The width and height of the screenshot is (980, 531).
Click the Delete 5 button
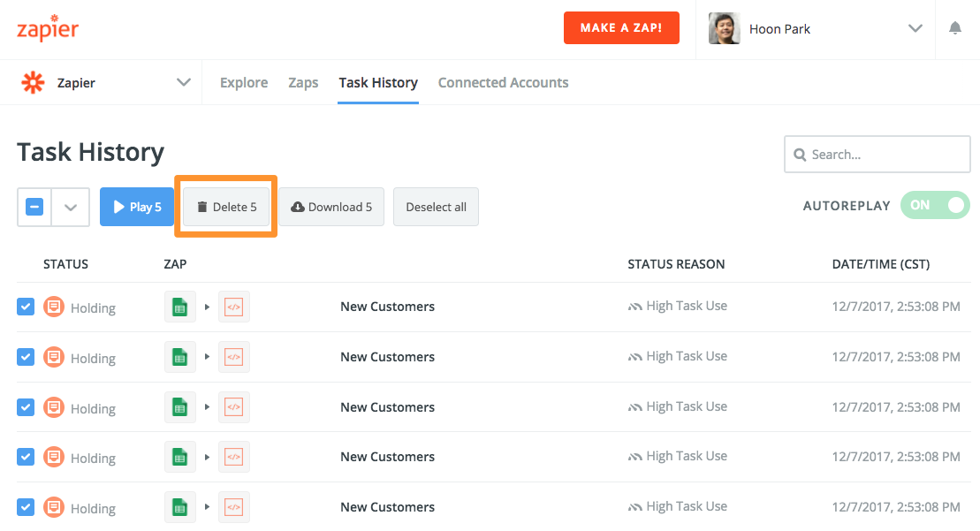[x=226, y=207]
